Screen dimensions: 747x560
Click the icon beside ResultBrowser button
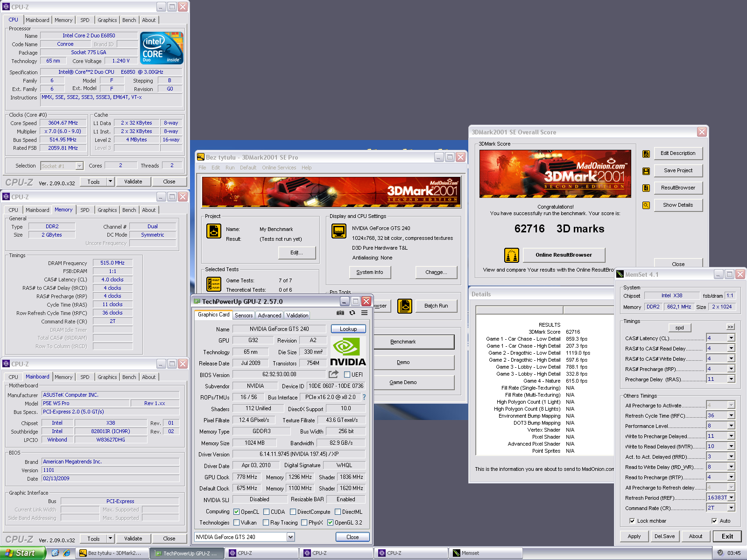[x=646, y=188]
